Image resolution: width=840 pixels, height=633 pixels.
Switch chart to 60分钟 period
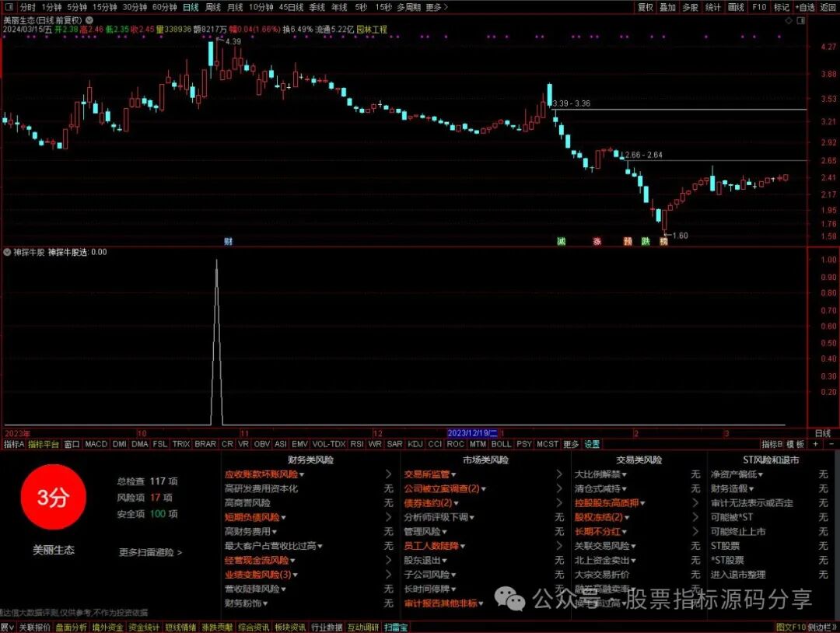[164, 7]
